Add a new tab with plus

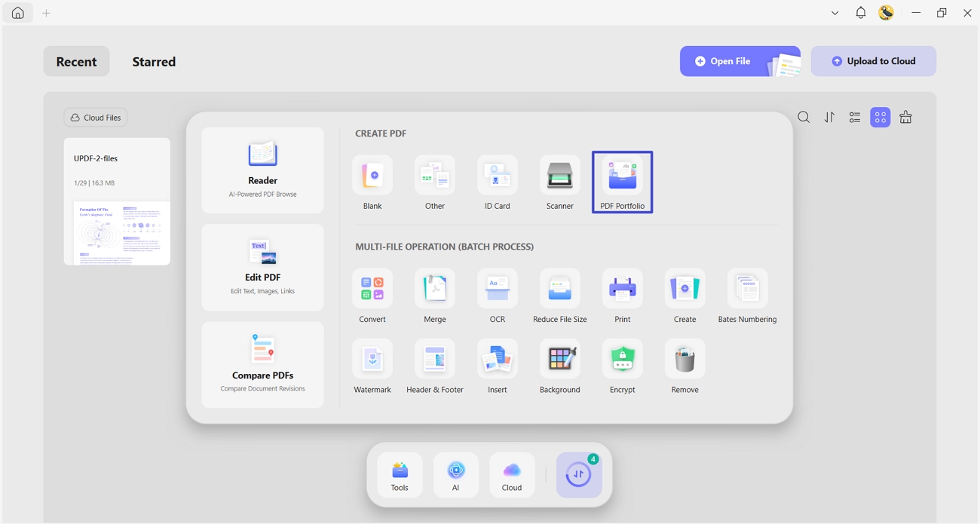46,13
